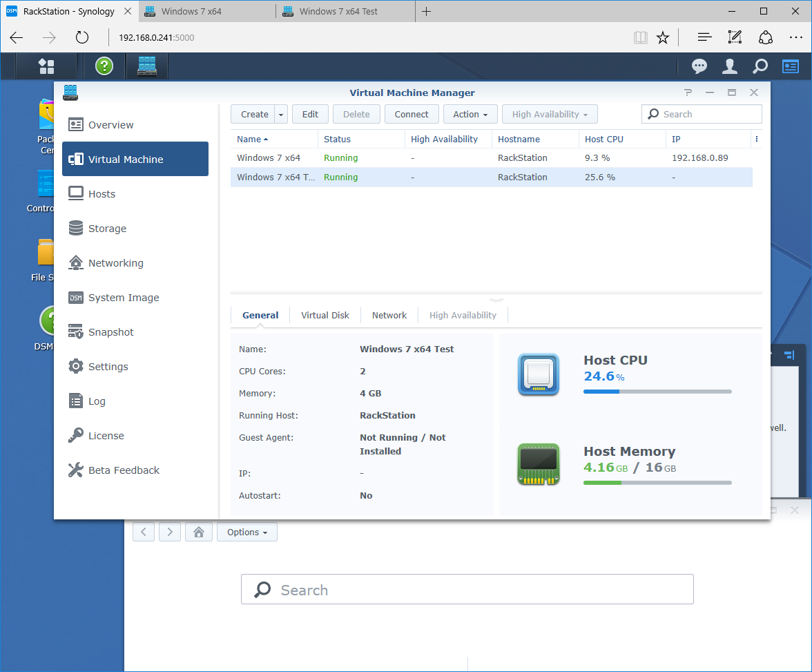The width and height of the screenshot is (812, 672).
Task: Click the Help window search box
Action: (467, 589)
